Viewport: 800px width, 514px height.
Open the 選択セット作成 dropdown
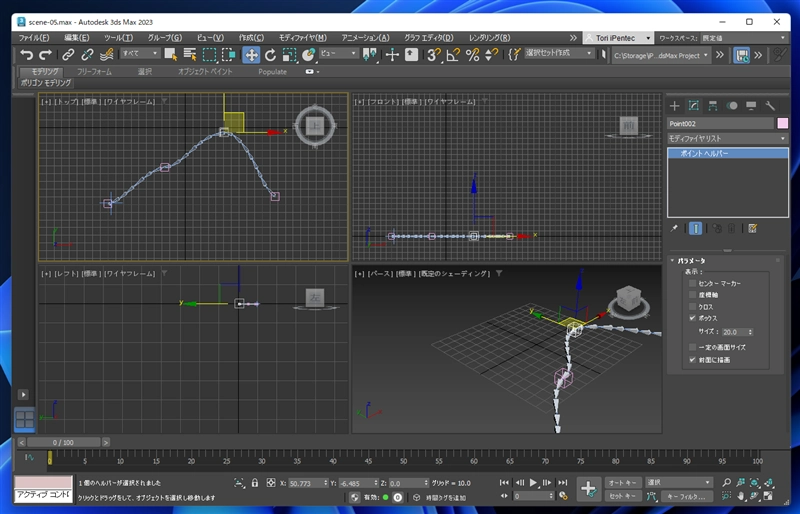click(559, 53)
